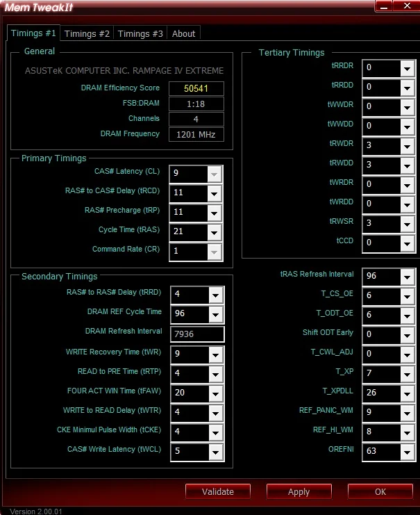This screenshot has height=515, width=420.
Task: Expand the Cycle Time (tRAS) dropdown
Action: (x=214, y=232)
